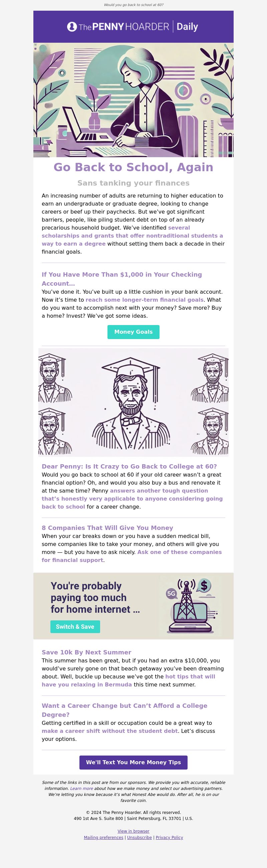
Task: Follow the reach longer-term financial goals link
Action: [145, 300]
